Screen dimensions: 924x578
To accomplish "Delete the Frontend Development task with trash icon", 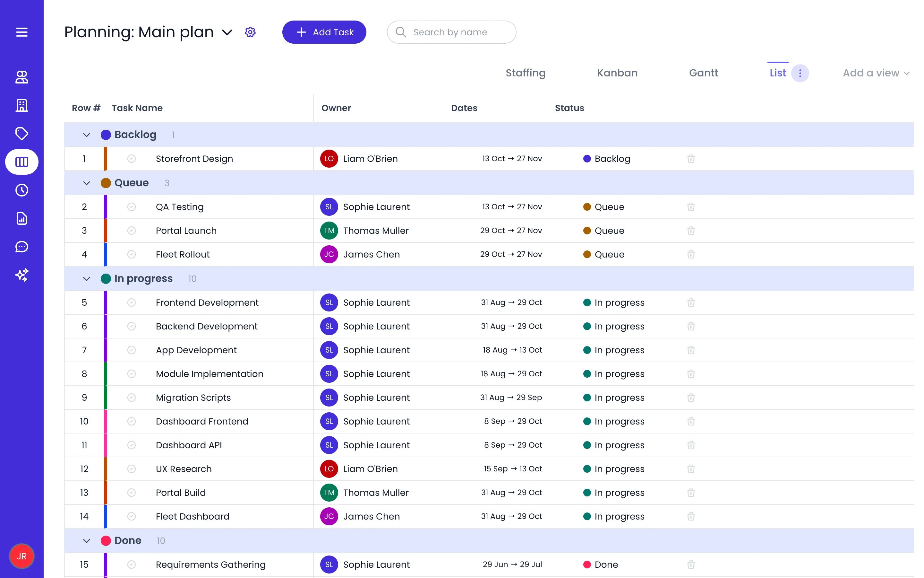I will 691,302.
